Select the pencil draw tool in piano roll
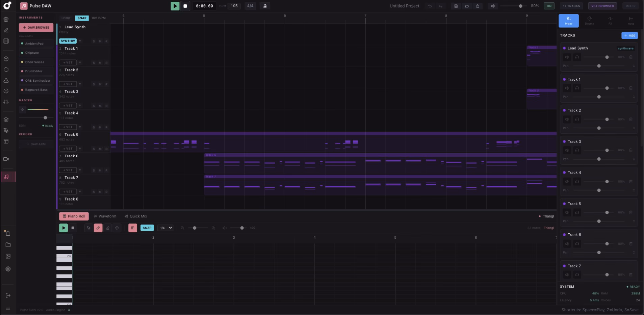This screenshot has width=644, height=315. click(98, 228)
